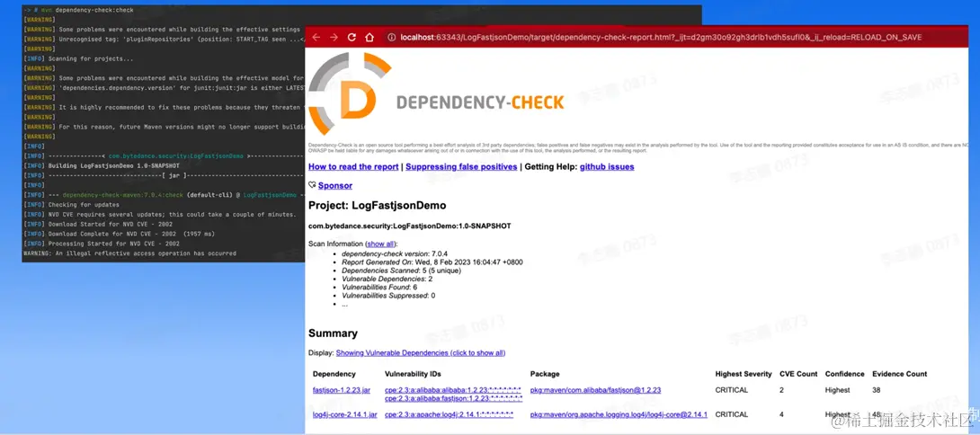Screen dimensions: 980x435
Task: Sort by the Vulnerability IDs column header
Action: pyautogui.click(x=413, y=374)
